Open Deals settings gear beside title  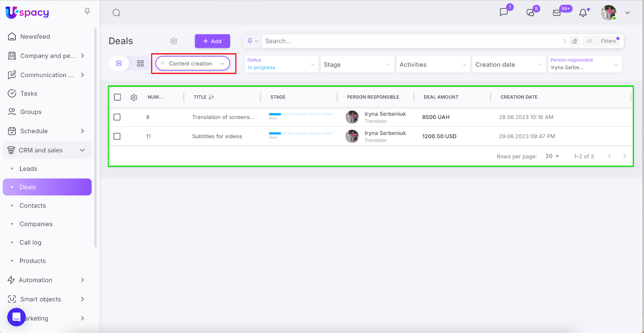click(x=173, y=41)
